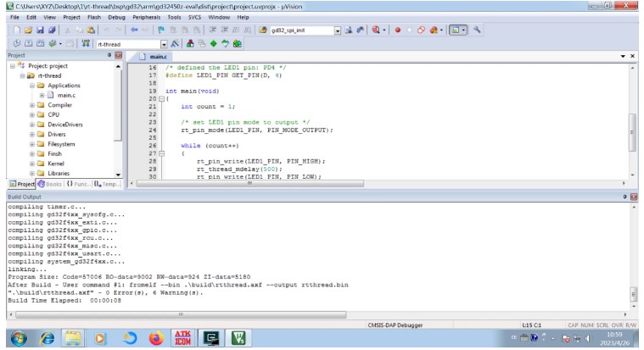644x350 pixels.
Task: Open the rt-thread target selection dropdown
Action: [x=164, y=44]
